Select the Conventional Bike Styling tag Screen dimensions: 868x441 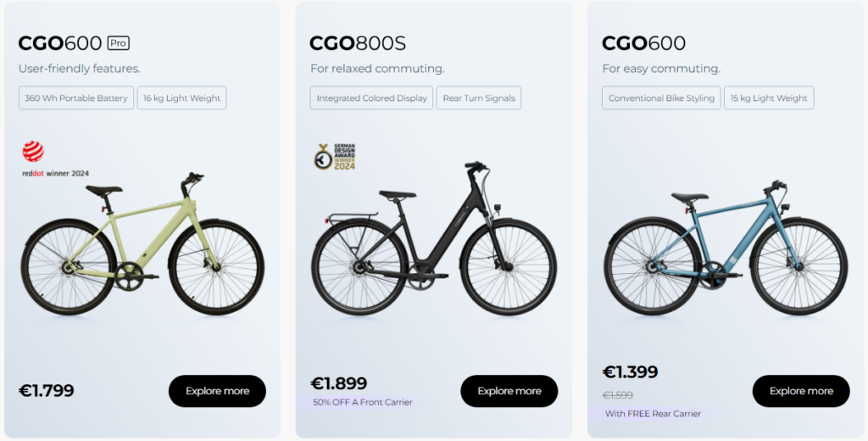click(x=661, y=98)
